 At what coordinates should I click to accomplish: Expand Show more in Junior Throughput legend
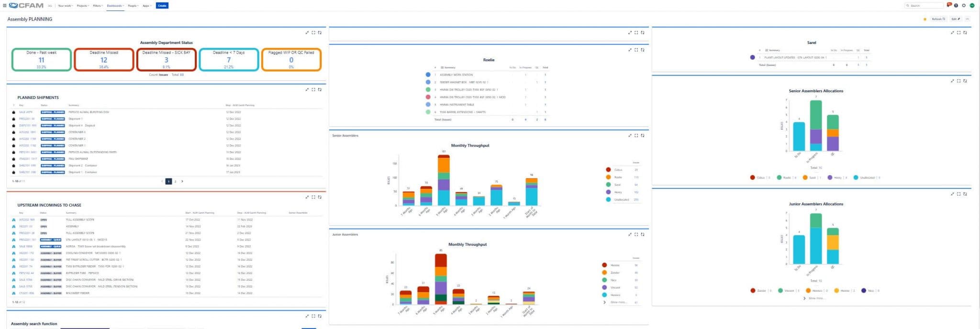click(618, 302)
